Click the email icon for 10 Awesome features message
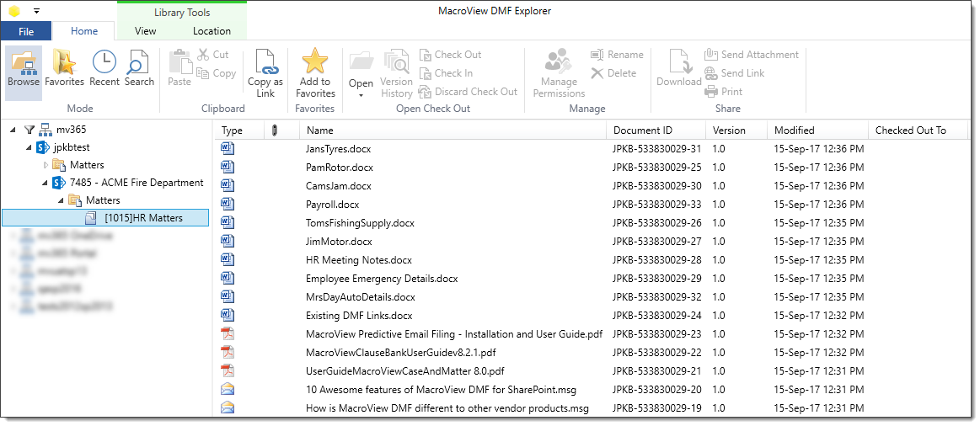Viewport: 980px width, 426px height. tap(228, 389)
